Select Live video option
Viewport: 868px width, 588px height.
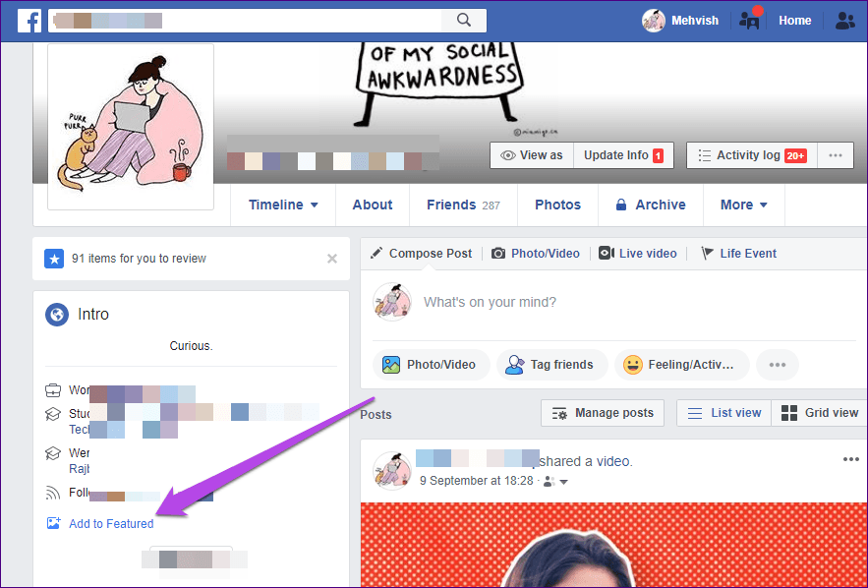pos(638,254)
